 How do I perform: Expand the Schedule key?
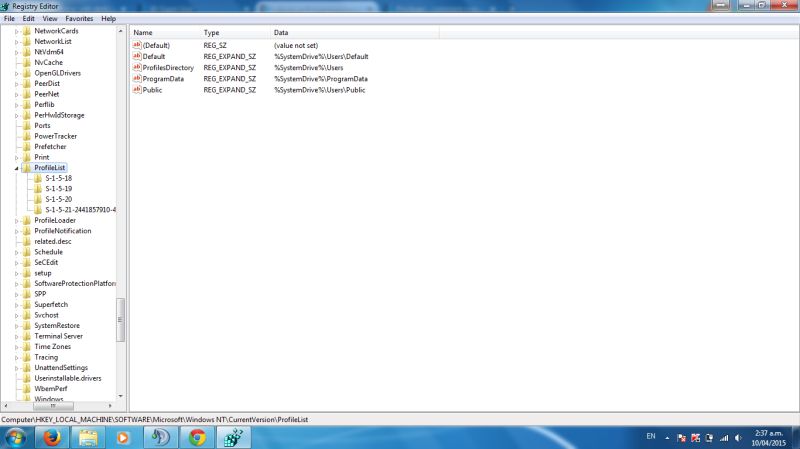[16, 252]
